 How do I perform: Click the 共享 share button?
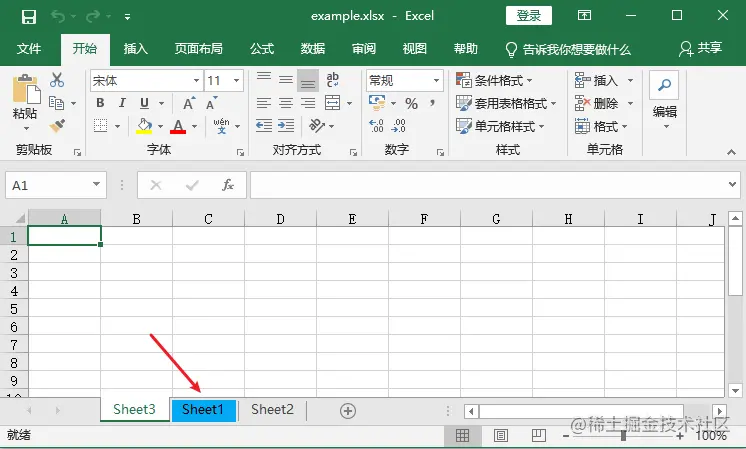(701, 49)
